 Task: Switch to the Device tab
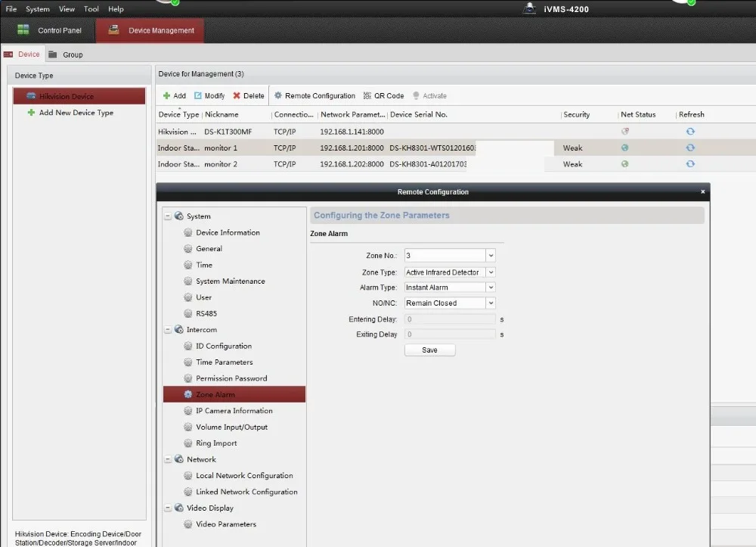tap(22, 54)
